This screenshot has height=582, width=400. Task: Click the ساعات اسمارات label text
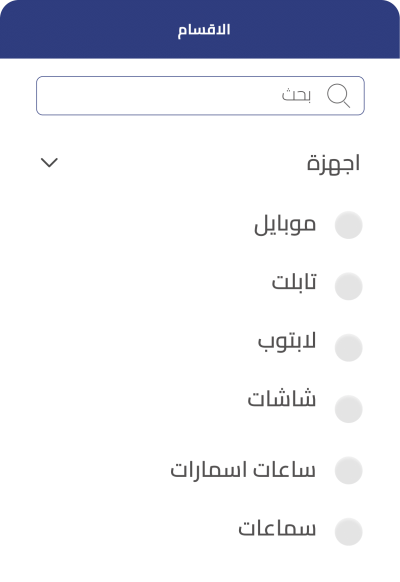point(243,470)
